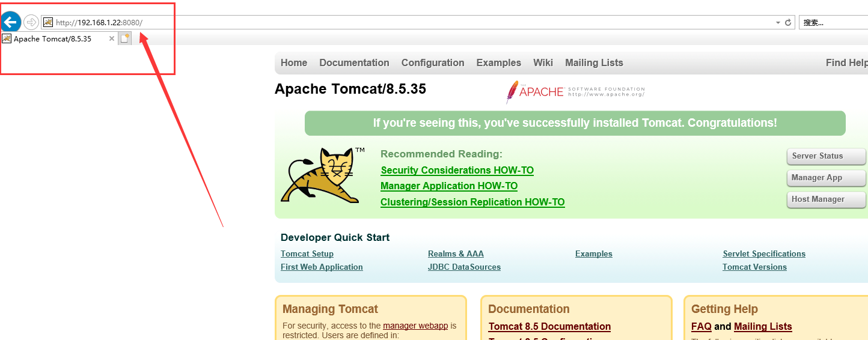
Task: Click the Developer Quick Start heading
Action: pyautogui.click(x=335, y=237)
